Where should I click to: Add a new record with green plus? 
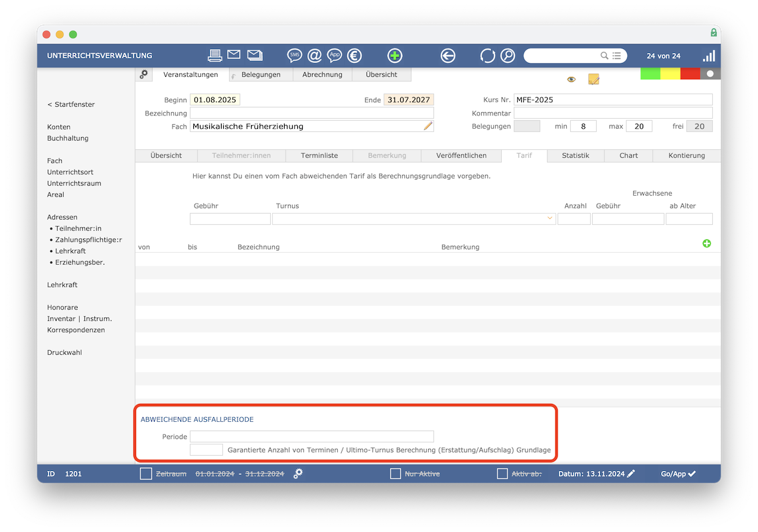pyautogui.click(x=394, y=56)
